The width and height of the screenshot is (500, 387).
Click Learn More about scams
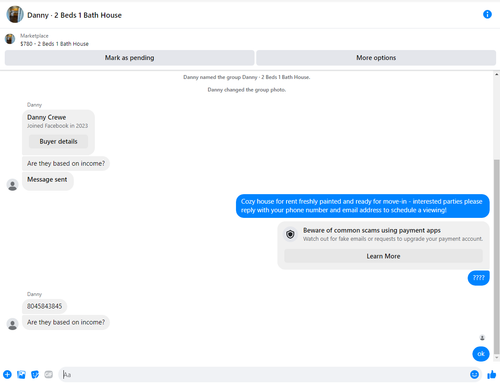click(x=383, y=256)
